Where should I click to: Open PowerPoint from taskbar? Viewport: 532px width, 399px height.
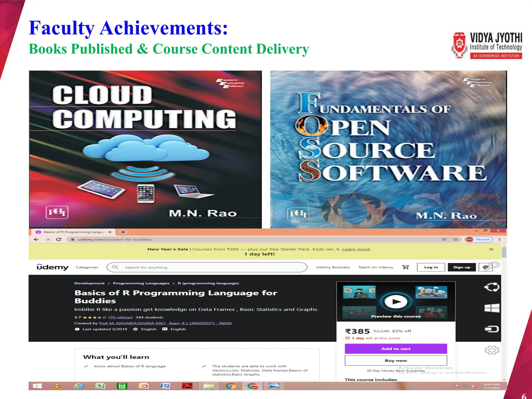click(144, 386)
